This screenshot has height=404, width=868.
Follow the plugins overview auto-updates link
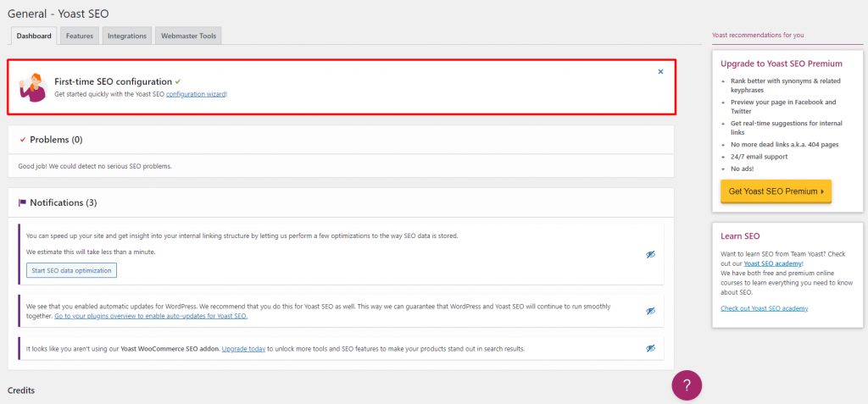(151, 316)
